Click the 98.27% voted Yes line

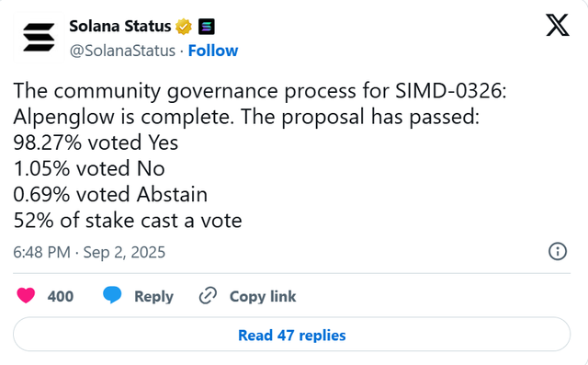click(96, 143)
